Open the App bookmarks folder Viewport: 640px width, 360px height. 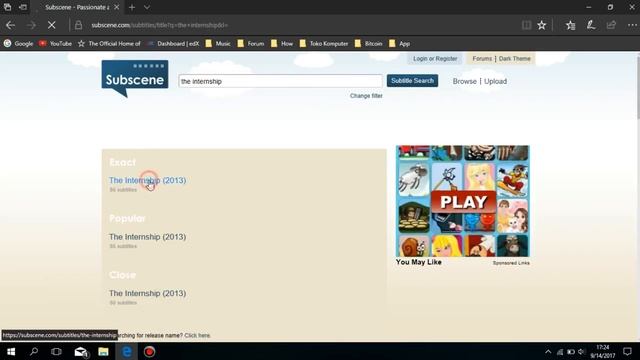coord(400,43)
